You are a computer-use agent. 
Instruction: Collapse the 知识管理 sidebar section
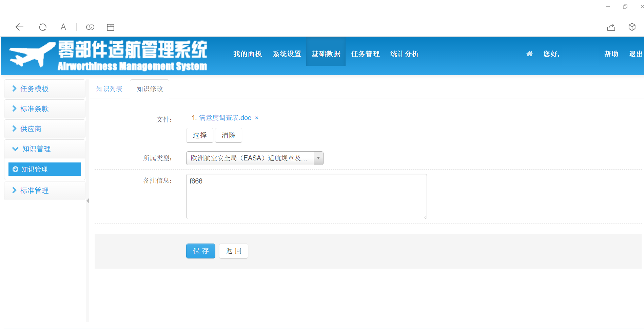click(45, 149)
